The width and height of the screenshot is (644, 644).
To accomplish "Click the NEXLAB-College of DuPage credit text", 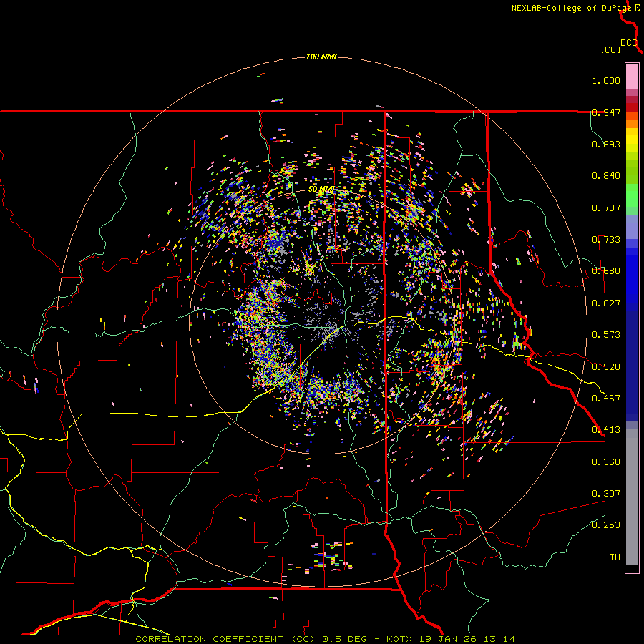I will 571,8.
